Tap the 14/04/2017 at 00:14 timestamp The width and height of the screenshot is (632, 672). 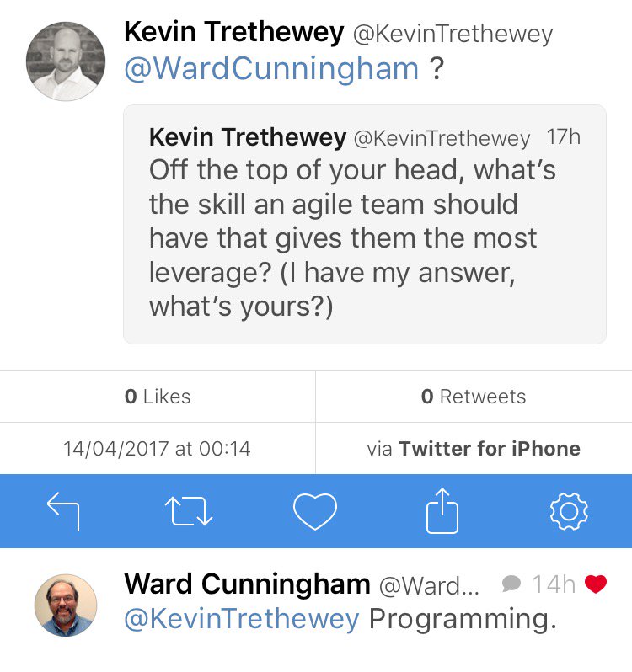tap(158, 448)
